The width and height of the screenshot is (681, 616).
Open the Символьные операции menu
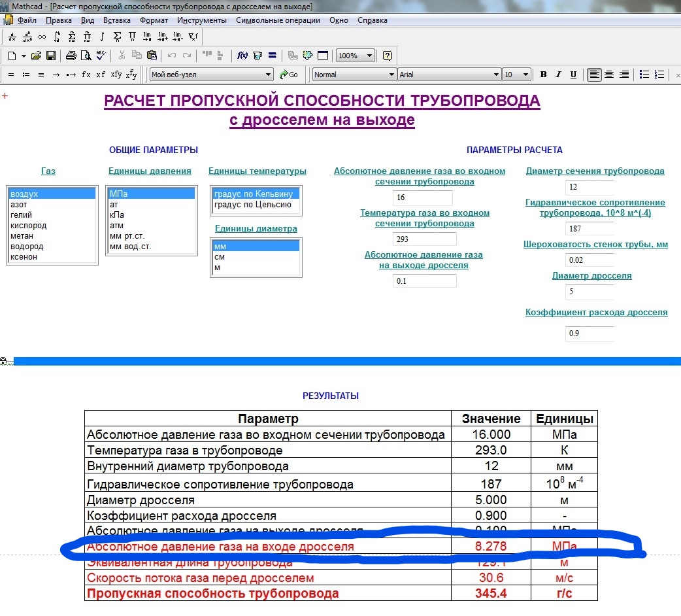280,20
